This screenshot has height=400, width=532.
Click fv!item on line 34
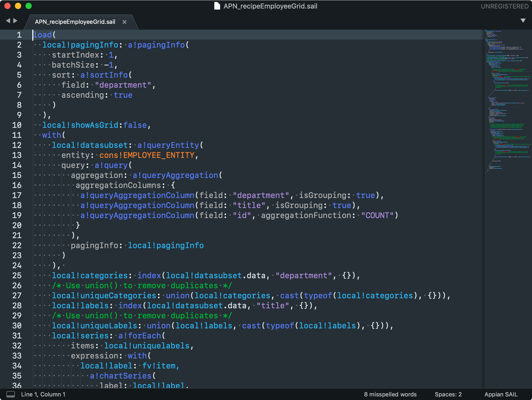click(x=159, y=366)
